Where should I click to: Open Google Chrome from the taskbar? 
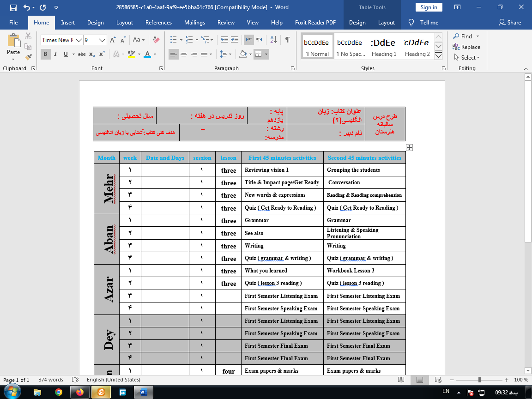[59, 392]
